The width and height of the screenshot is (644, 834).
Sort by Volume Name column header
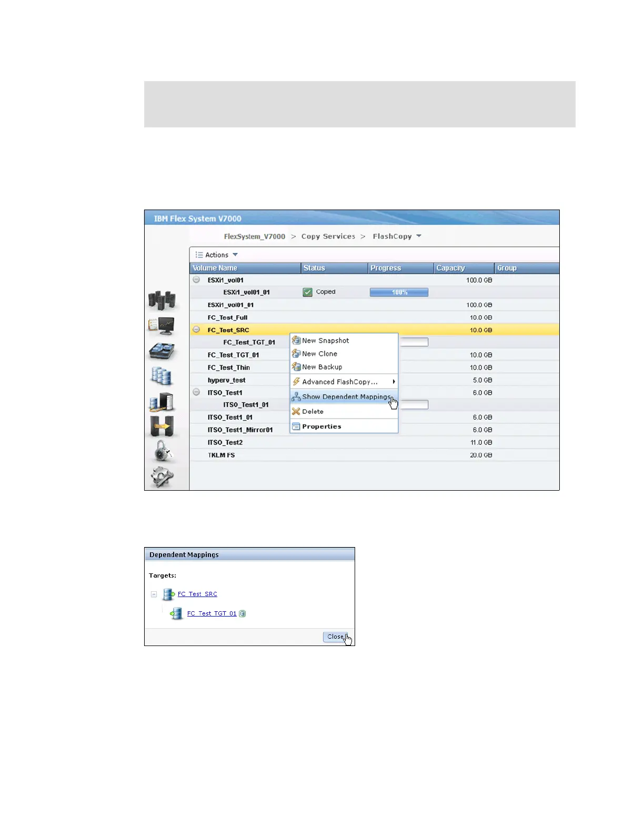tap(245, 268)
